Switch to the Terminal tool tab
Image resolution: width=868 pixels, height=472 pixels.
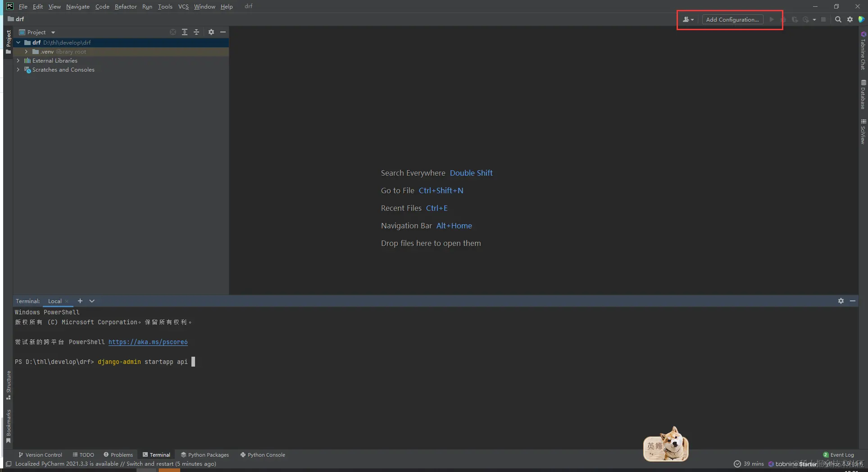[156, 455]
